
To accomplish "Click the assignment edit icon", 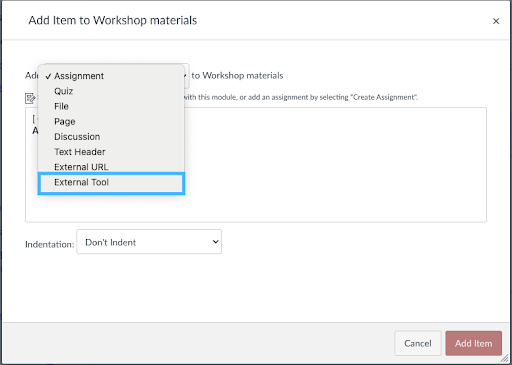I will (x=30, y=98).
